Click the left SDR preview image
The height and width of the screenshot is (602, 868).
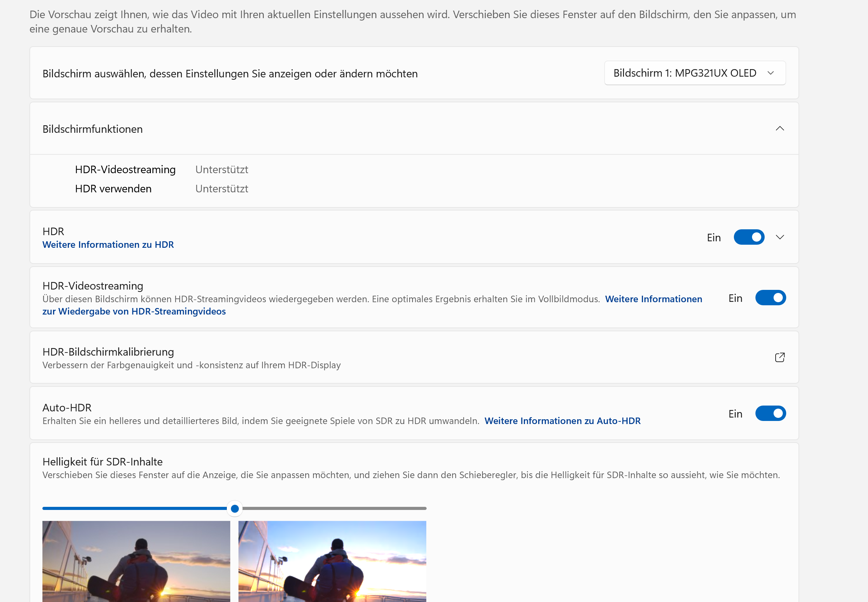136,561
